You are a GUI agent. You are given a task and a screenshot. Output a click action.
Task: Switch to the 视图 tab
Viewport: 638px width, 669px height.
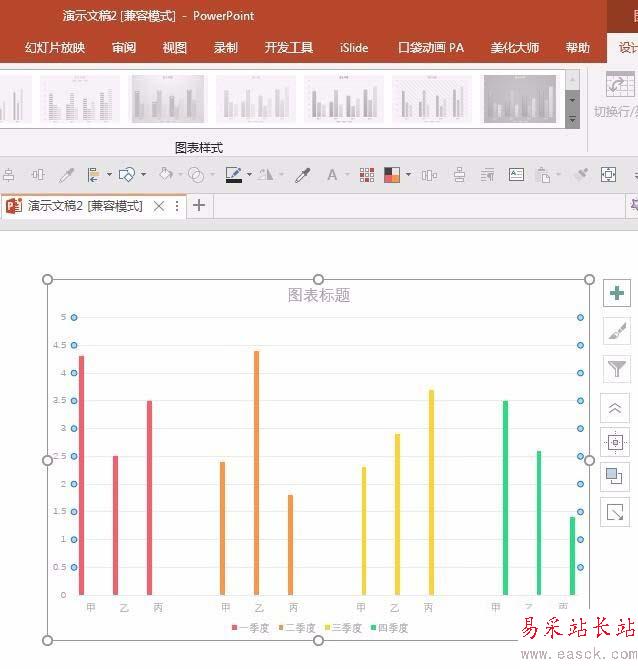coord(175,47)
